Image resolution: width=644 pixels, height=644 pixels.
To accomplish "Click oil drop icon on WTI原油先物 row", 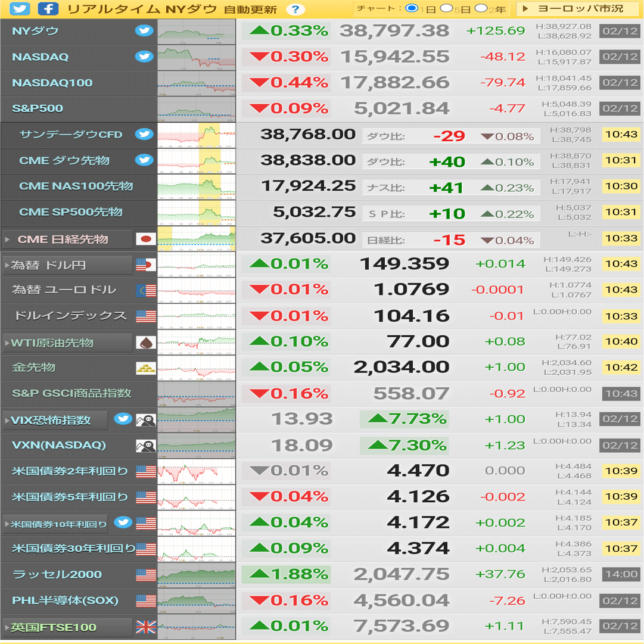I will click(x=146, y=343).
